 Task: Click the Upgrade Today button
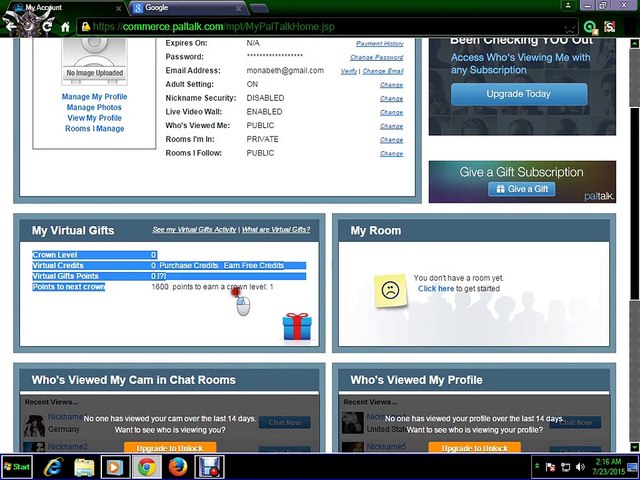pos(519,94)
